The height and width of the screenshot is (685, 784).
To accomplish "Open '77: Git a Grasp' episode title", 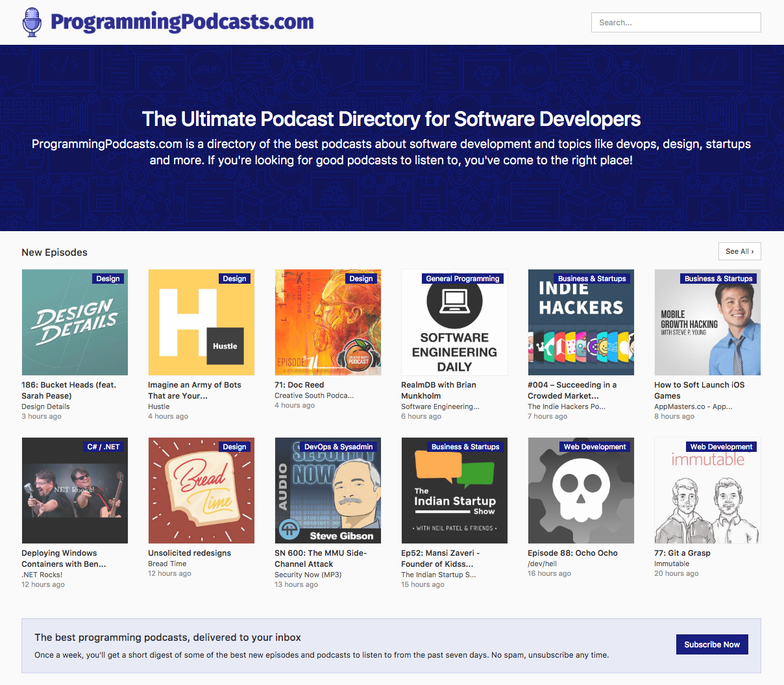I will pyautogui.click(x=682, y=553).
